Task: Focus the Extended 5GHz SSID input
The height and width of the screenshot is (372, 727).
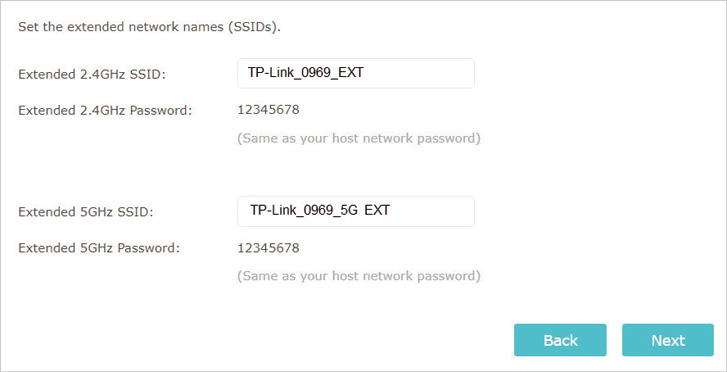Action: point(356,211)
